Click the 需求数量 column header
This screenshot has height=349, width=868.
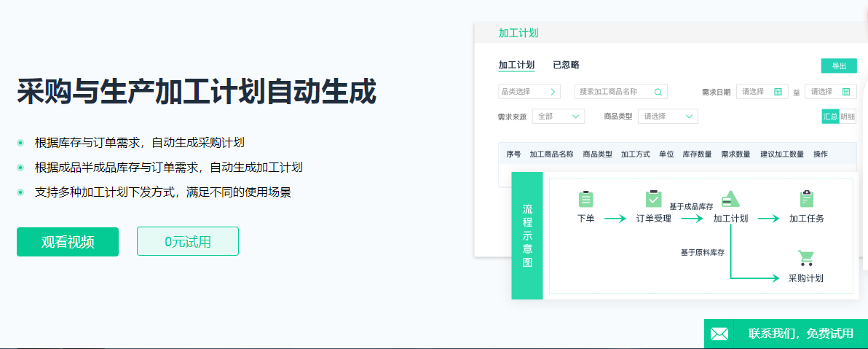click(735, 154)
